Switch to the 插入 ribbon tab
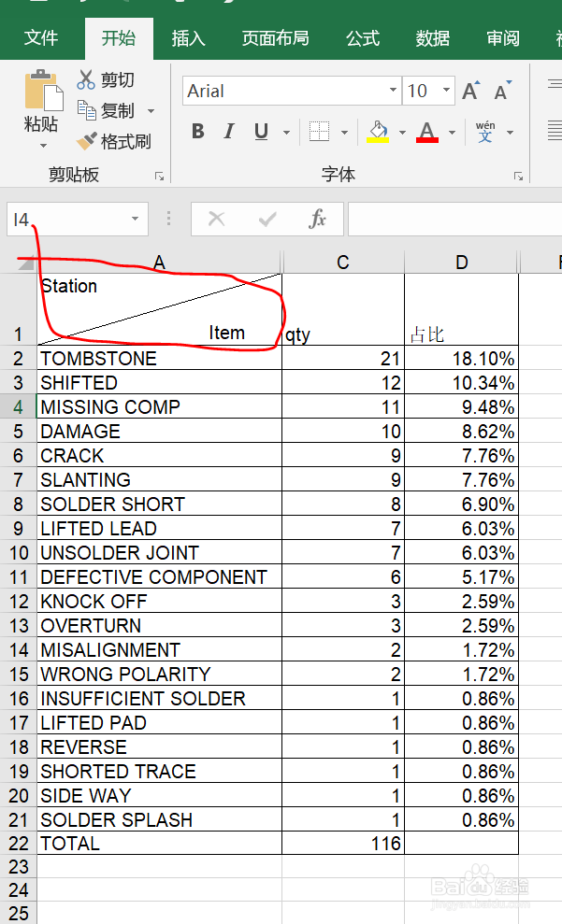The height and width of the screenshot is (924, 562). tap(188, 39)
